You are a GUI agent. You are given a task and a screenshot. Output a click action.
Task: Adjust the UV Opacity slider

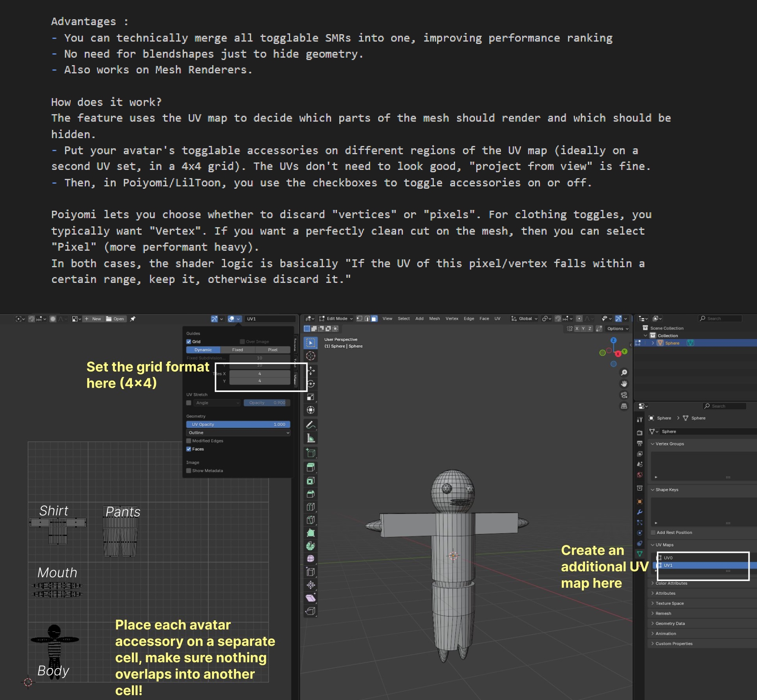pos(238,424)
